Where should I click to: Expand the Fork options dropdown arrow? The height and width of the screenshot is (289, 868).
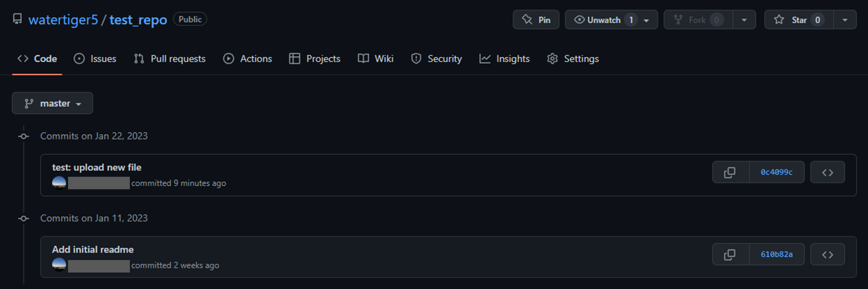click(x=744, y=20)
